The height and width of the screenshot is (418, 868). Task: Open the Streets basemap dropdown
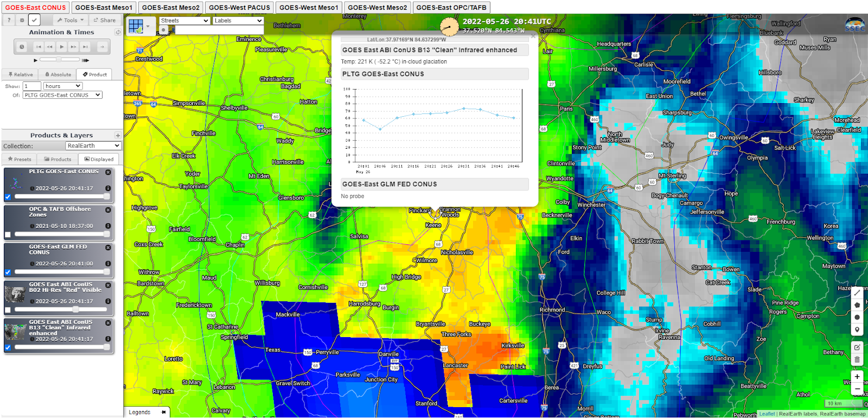point(184,21)
